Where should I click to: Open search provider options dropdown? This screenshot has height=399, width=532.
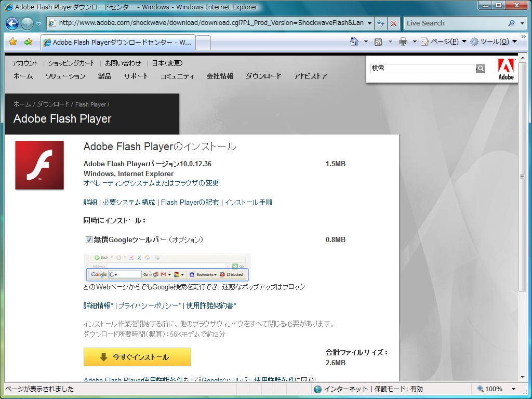click(x=522, y=23)
